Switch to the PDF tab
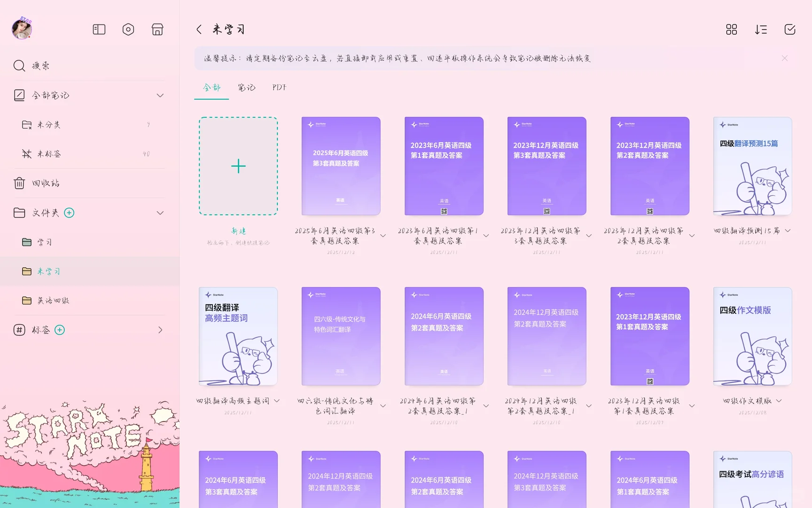812x508 pixels. coord(278,87)
